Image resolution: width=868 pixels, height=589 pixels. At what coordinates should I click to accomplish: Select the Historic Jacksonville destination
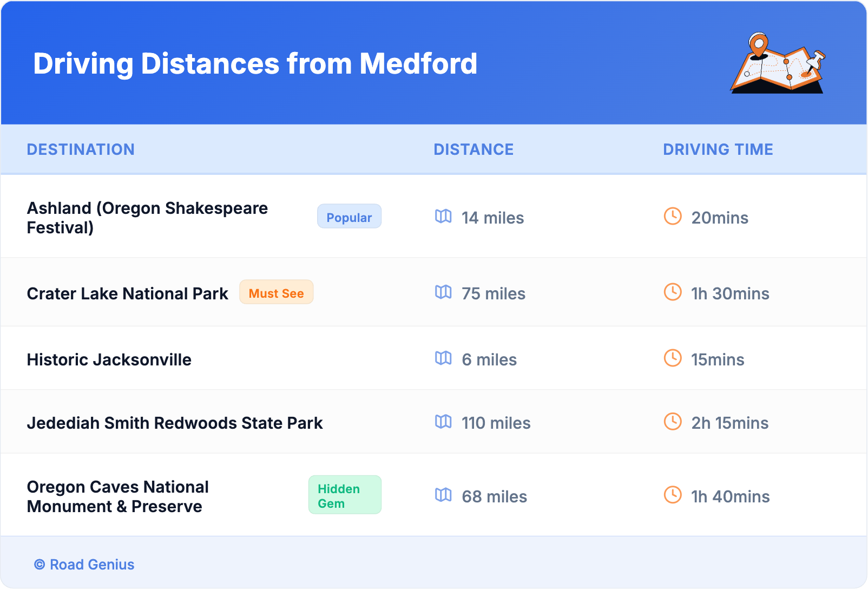(109, 359)
